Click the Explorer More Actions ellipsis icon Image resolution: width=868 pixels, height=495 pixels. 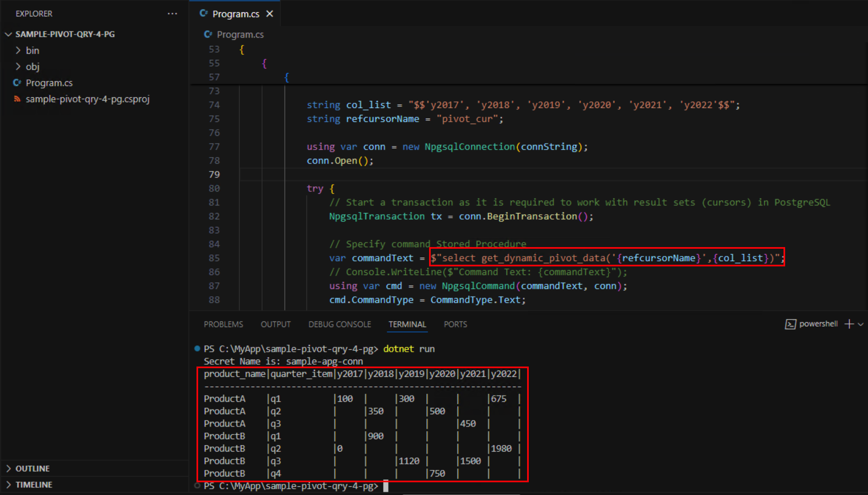point(172,14)
